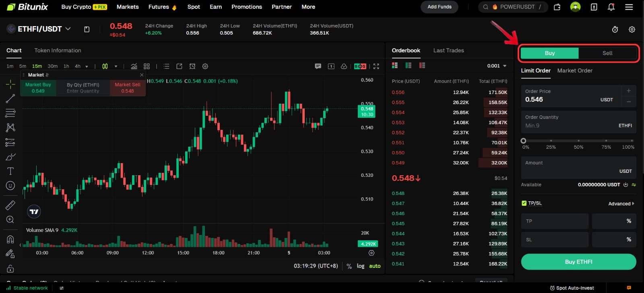The image size is (644, 293).
Task: Open trading panel settings gear
Action: (x=632, y=29)
